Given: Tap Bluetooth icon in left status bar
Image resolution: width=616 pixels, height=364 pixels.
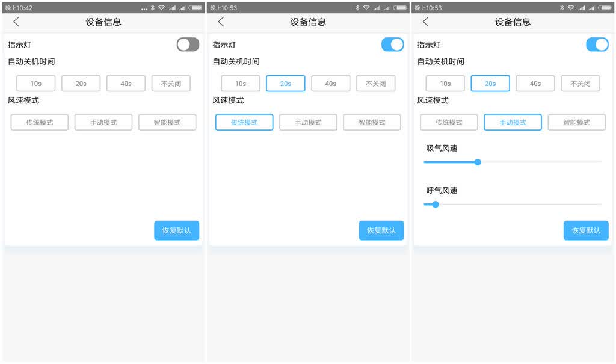Looking at the screenshot, I should 153,7.
